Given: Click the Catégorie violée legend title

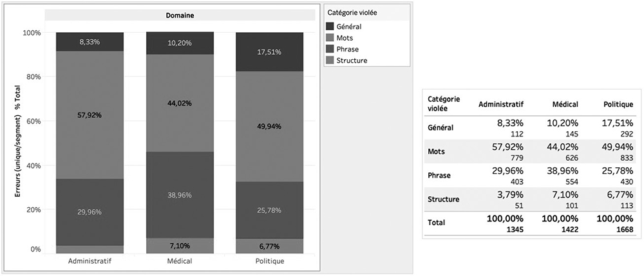Looking at the screenshot, I should coord(352,13).
